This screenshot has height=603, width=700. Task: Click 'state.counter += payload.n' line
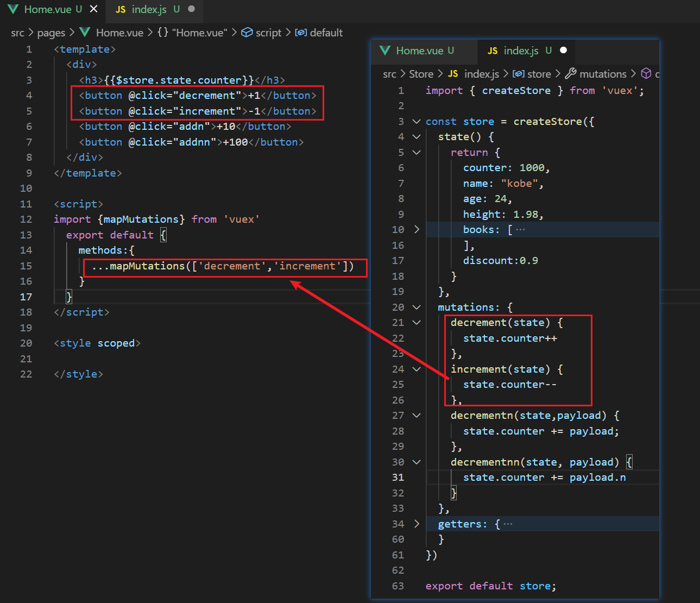(544, 478)
